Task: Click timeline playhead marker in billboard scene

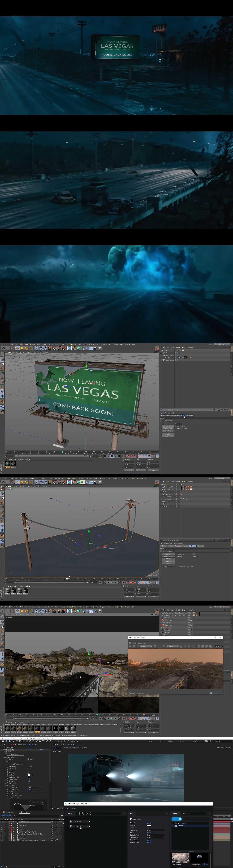Action: [62, 452]
